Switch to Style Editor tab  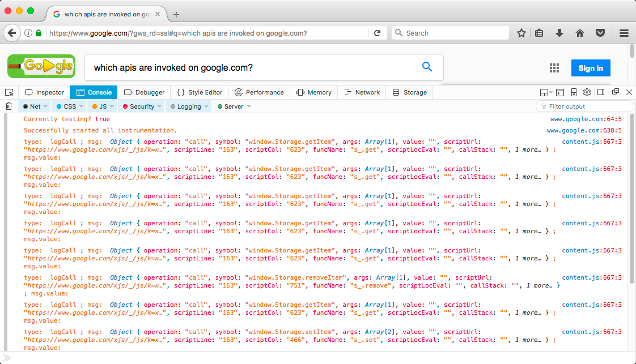[200, 92]
